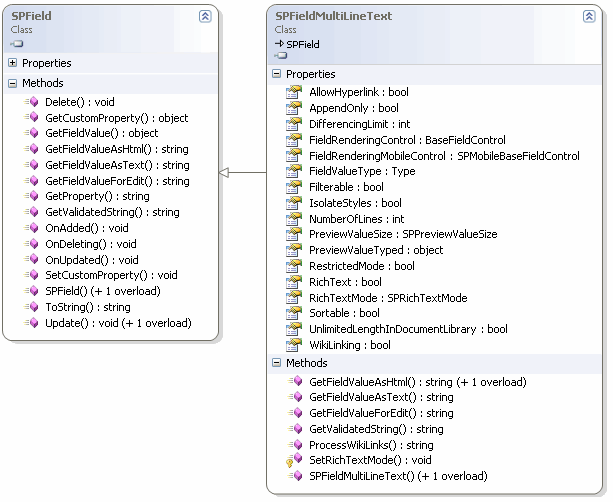Click the inheritance arrow between the classes
The height and width of the screenshot is (502, 613).
[x=243, y=172]
